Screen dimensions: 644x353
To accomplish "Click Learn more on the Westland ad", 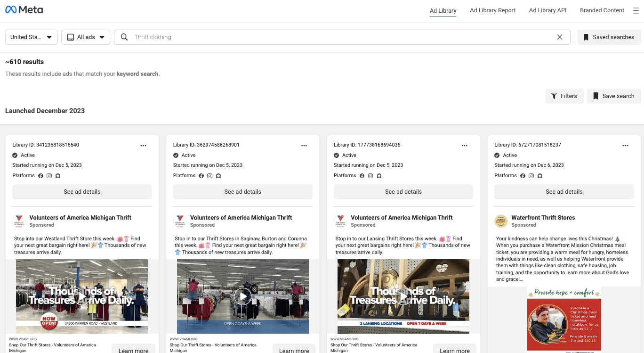I will pos(133,349).
